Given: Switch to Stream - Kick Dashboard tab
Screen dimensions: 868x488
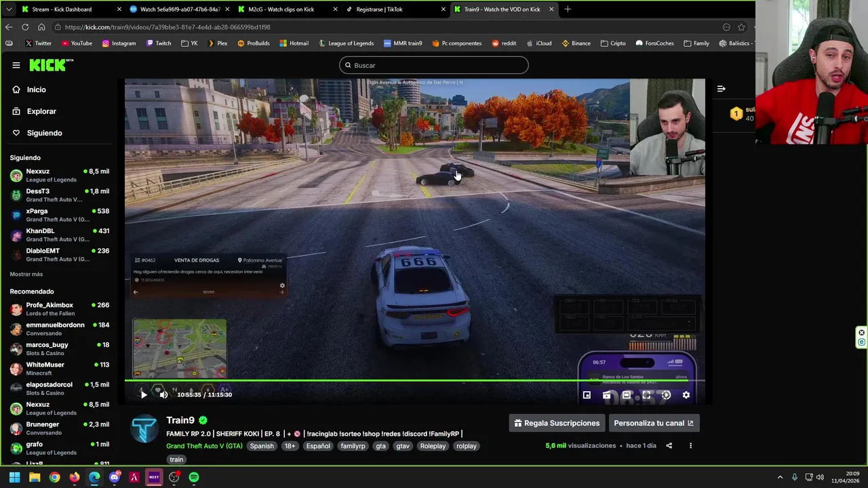Looking at the screenshot, I should click(x=71, y=9).
